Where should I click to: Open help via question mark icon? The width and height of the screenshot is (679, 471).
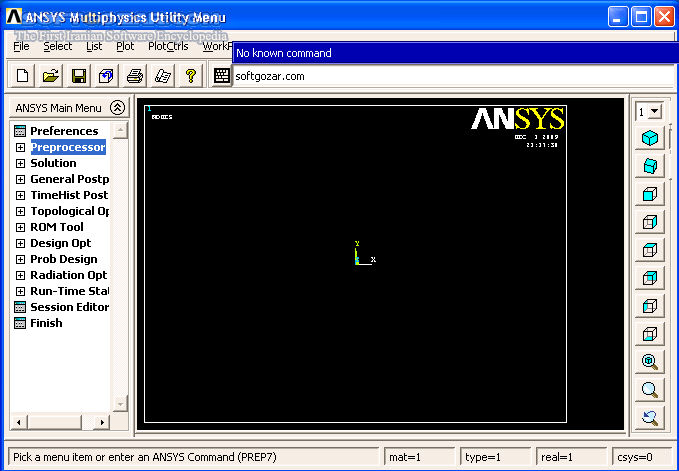[190, 76]
